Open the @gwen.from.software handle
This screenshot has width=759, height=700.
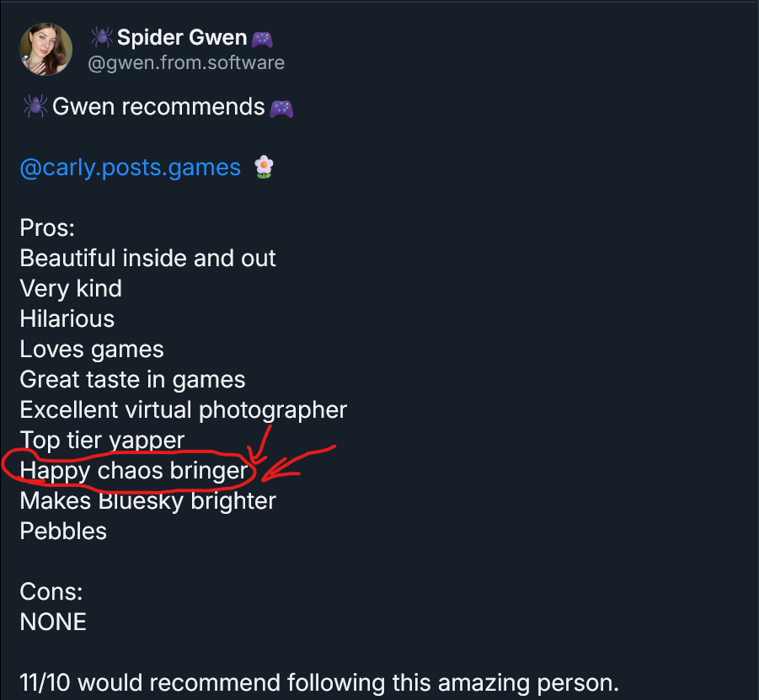pos(186,62)
